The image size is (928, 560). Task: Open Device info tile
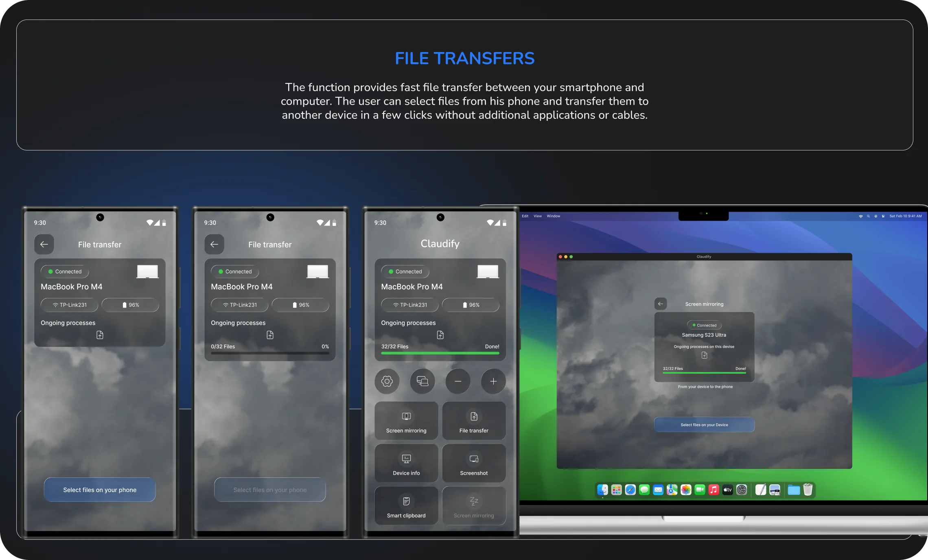pos(406,463)
